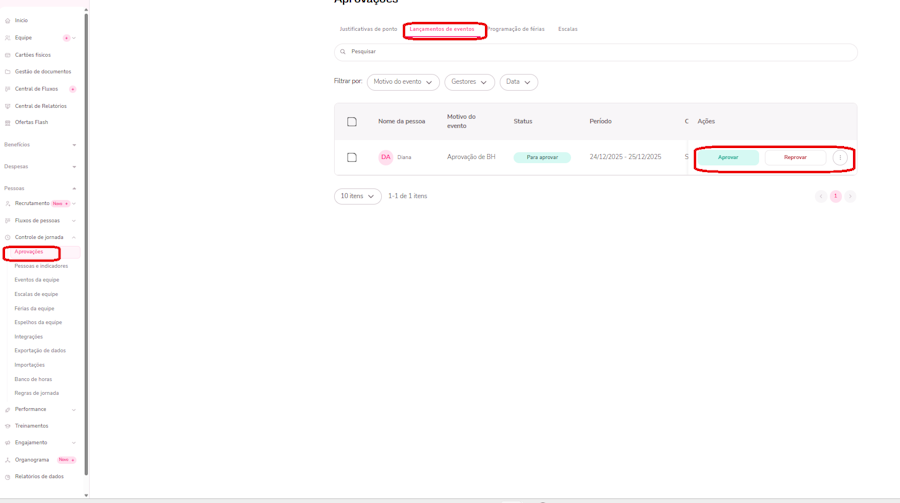
Task: Open Integrações in sidebar
Action: coord(29,337)
